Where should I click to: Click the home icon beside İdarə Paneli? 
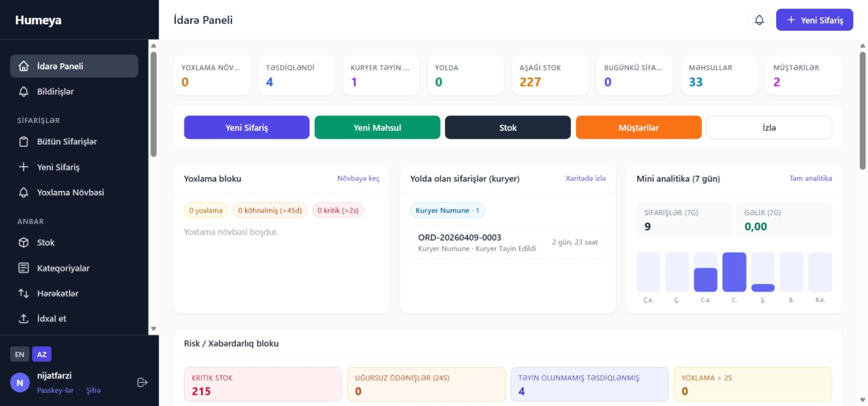tap(23, 66)
